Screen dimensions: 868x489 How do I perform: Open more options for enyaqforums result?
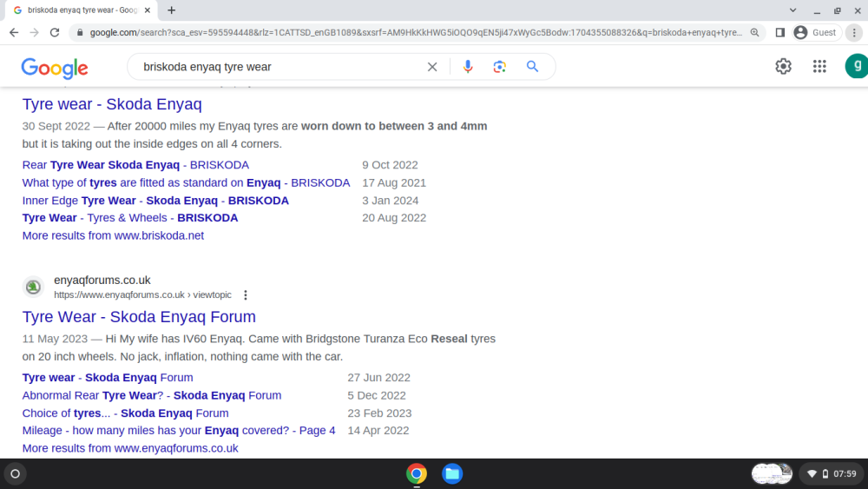point(246,295)
